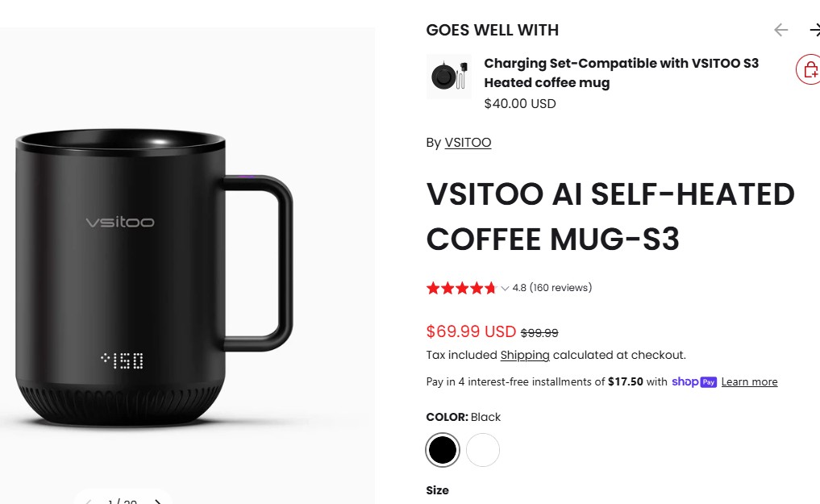Click the Shop Pay logo
Viewport: 820px width, 504px height.
(693, 381)
